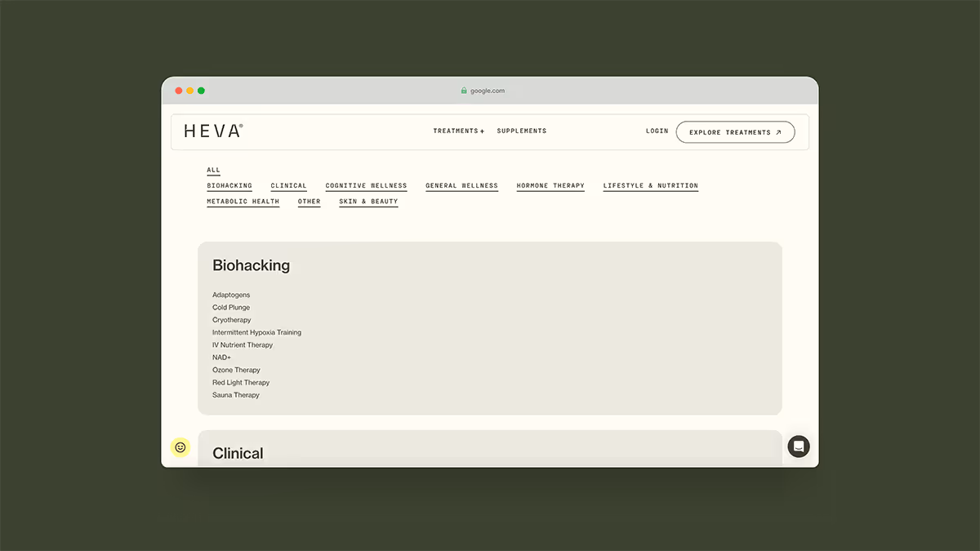Image resolution: width=980 pixels, height=551 pixels.
Task: Open the Supplements nav item
Action: [x=521, y=131]
